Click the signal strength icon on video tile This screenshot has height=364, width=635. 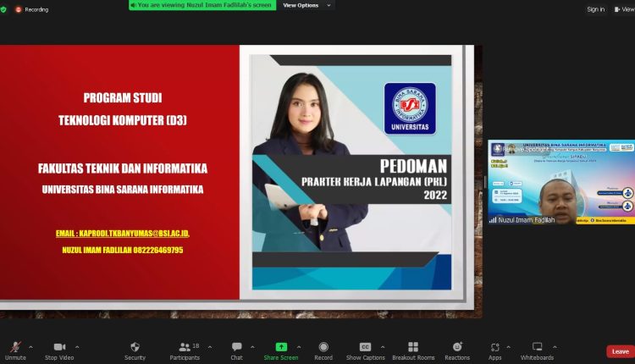coord(493,220)
